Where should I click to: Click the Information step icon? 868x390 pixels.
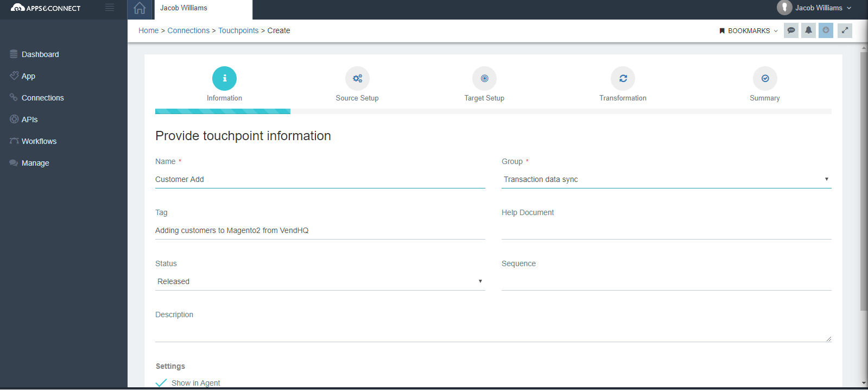(x=224, y=78)
